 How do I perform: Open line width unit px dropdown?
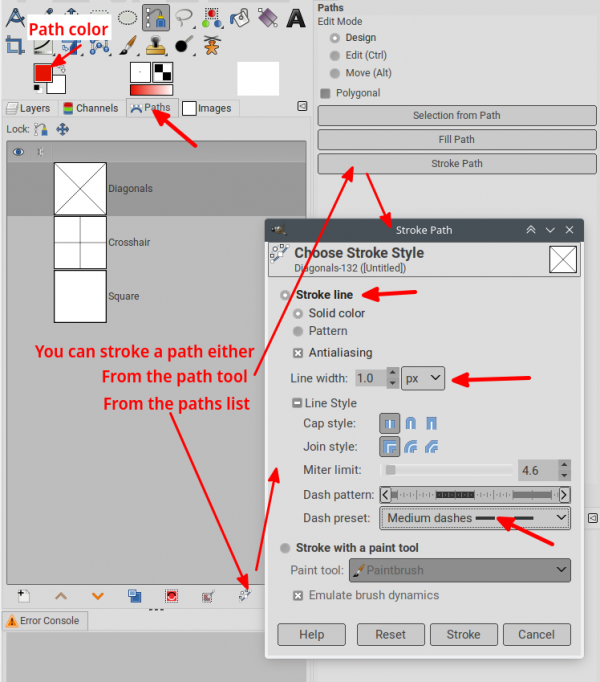(x=423, y=378)
